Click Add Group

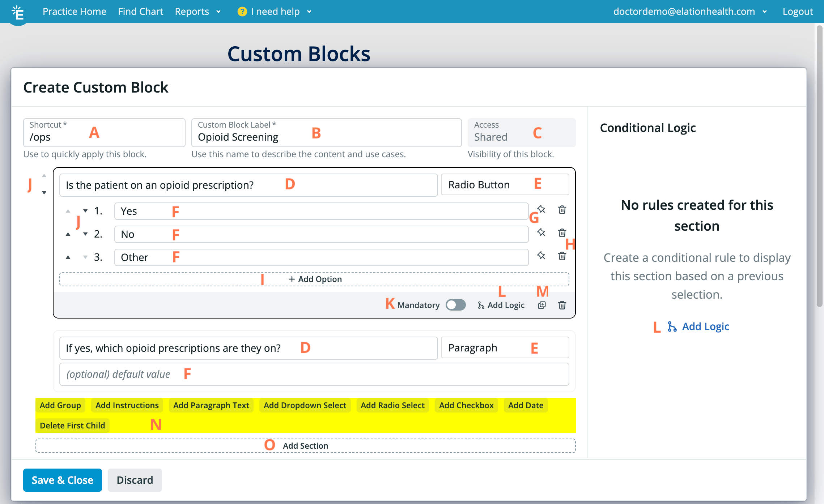[x=60, y=405]
